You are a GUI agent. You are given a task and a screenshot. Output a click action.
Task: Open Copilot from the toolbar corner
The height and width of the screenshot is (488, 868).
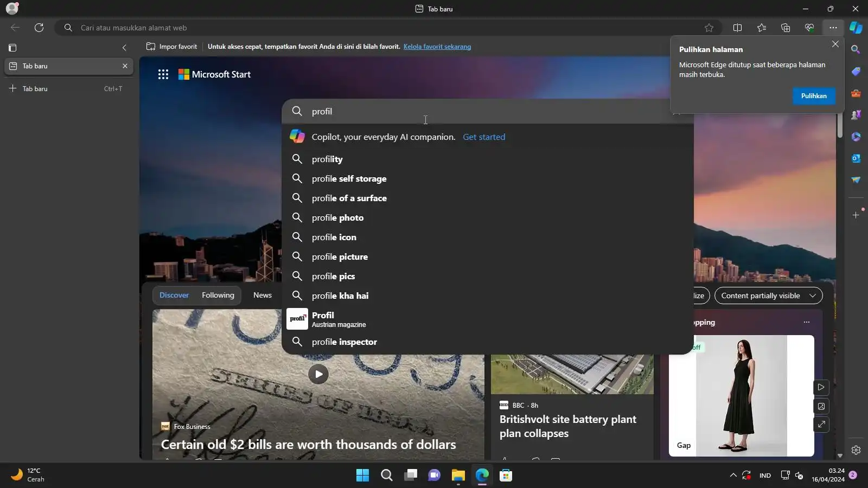click(x=856, y=28)
